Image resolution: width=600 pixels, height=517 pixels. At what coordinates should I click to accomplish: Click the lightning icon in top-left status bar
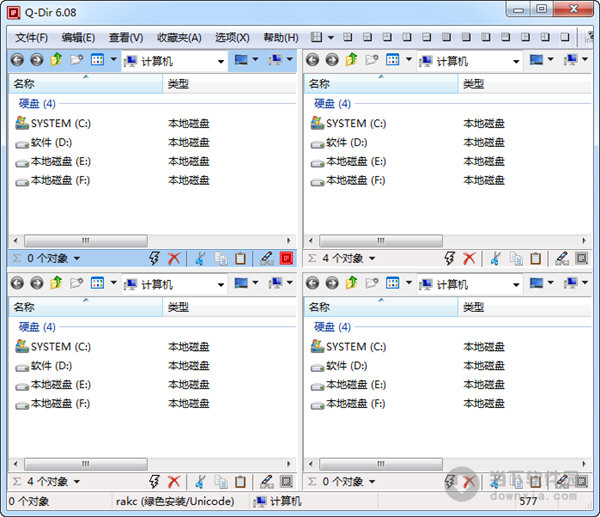coord(154,258)
